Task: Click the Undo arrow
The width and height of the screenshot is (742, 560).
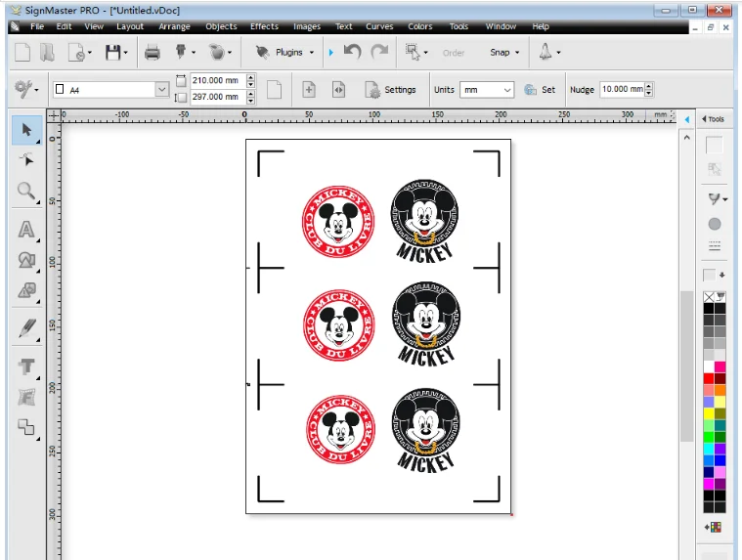Action: pos(353,51)
